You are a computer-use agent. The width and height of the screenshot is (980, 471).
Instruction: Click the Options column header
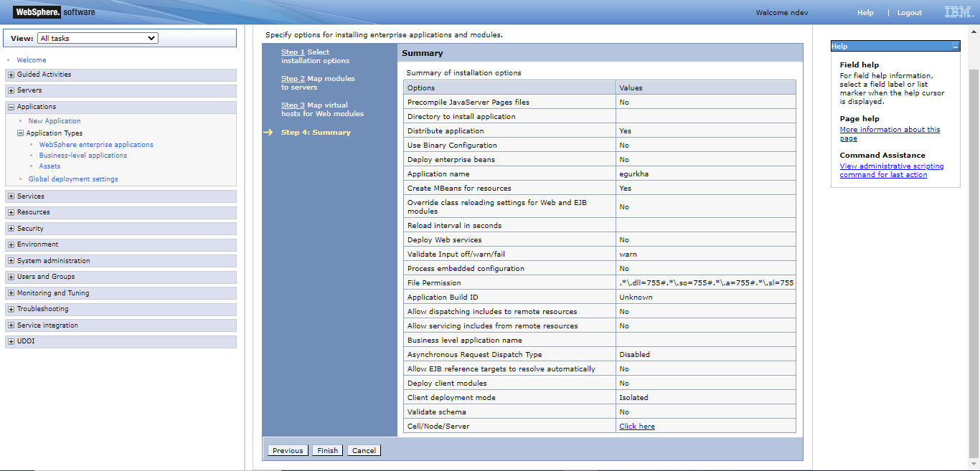coord(421,88)
